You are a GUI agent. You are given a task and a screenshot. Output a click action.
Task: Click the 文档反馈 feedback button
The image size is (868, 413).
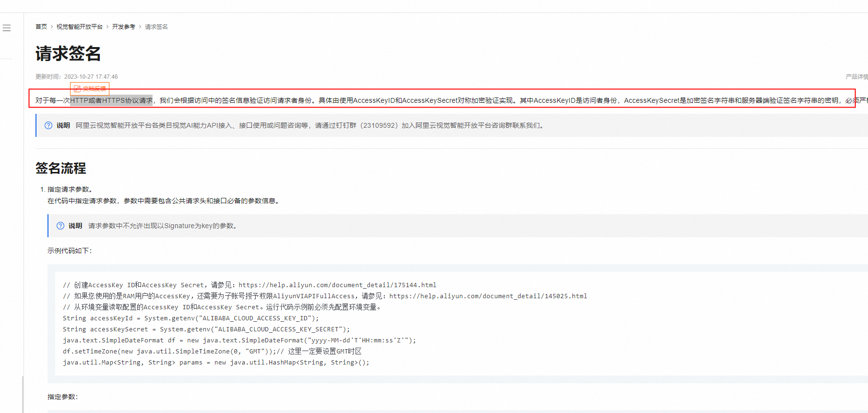coord(90,89)
